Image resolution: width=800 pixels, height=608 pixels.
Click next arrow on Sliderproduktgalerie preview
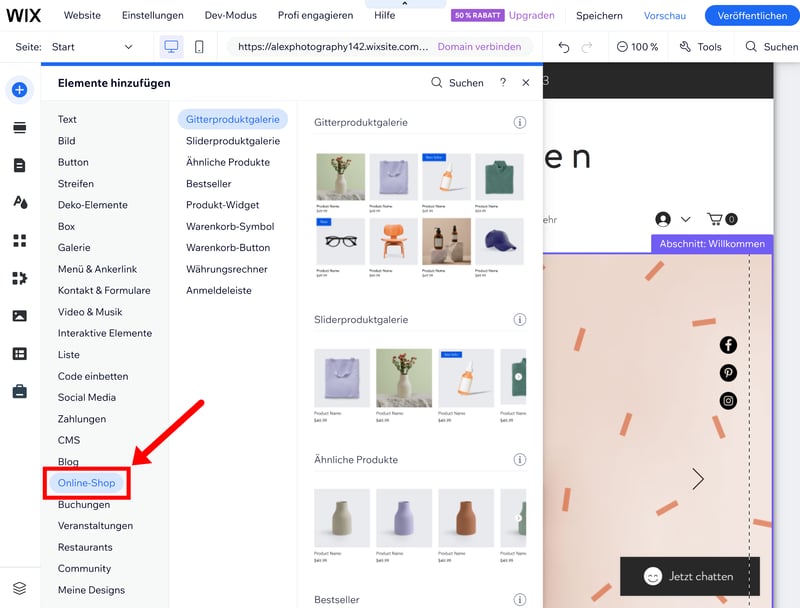tap(518, 377)
